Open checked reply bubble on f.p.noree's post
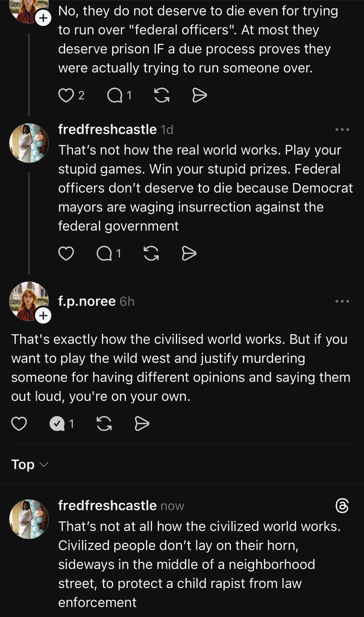The image size is (364, 617). coord(57,424)
